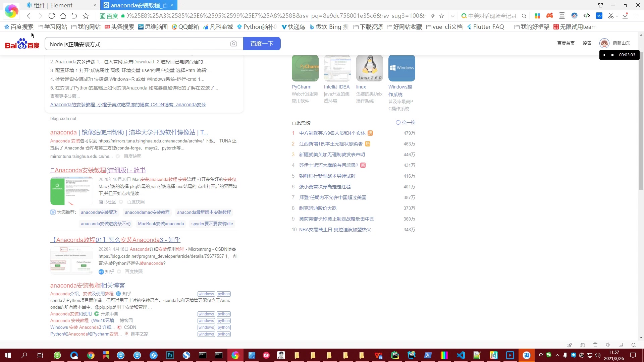Click the address bar search magnifier
The height and width of the screenshot is (362, 644).
click(524, 16)
